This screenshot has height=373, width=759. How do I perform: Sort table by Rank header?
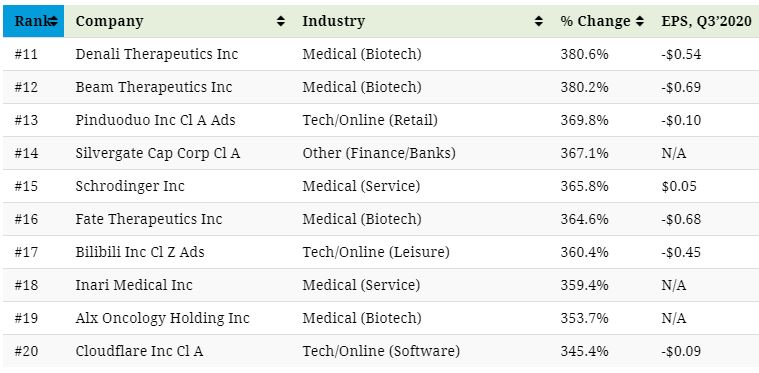[x=33, y=21]
